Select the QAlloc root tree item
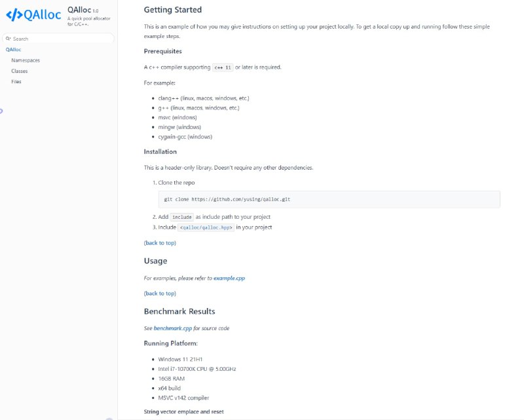This screenshot has height=420, width=524. click(13, 50)
